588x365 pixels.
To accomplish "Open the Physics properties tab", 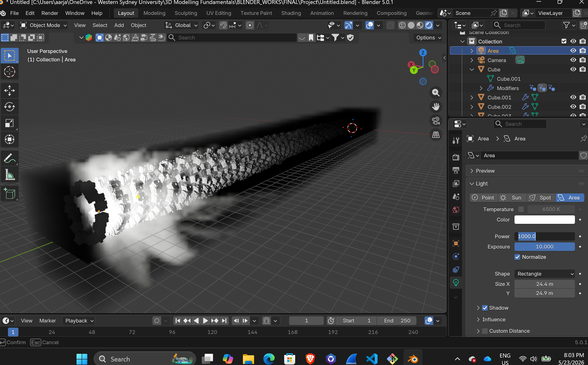I will [456, 256].
